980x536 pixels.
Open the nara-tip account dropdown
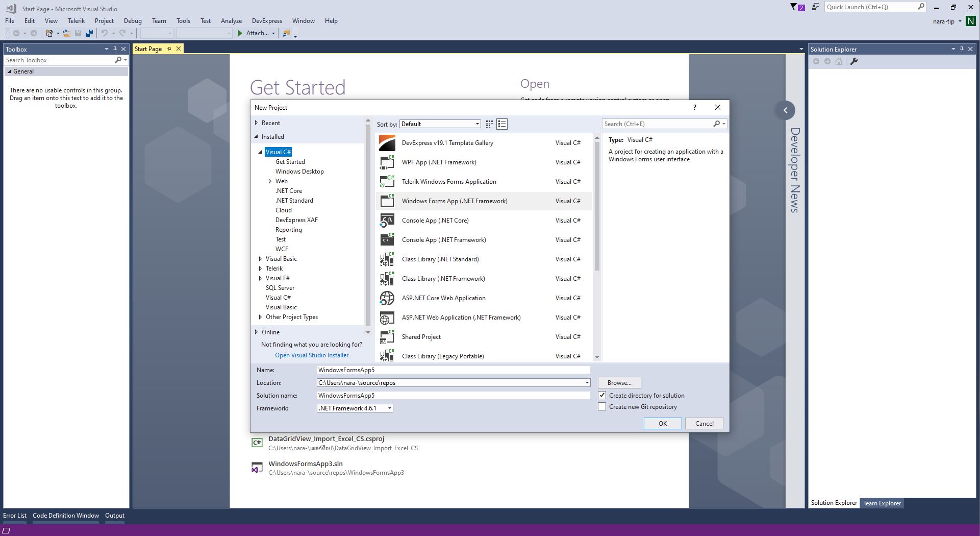tap(960, 21)
